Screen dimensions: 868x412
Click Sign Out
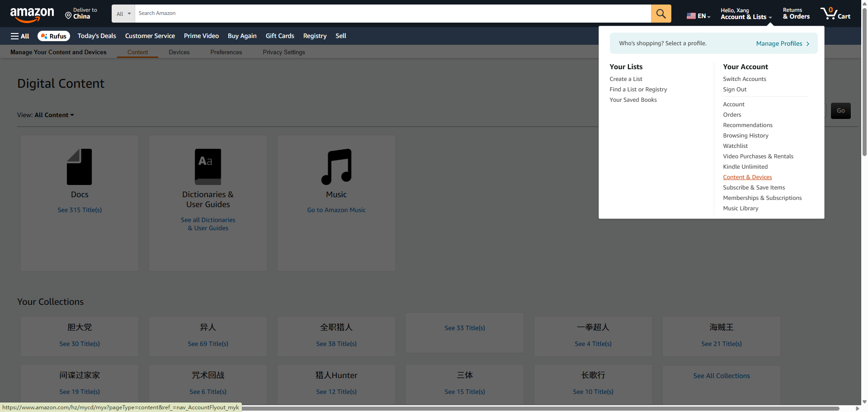coord(735,90)
